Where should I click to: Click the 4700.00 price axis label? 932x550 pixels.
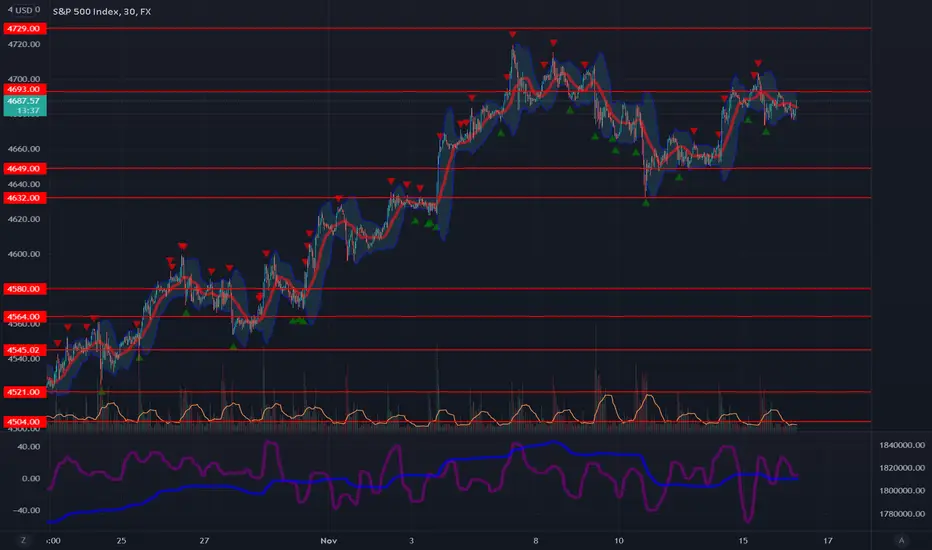[24, 79]
